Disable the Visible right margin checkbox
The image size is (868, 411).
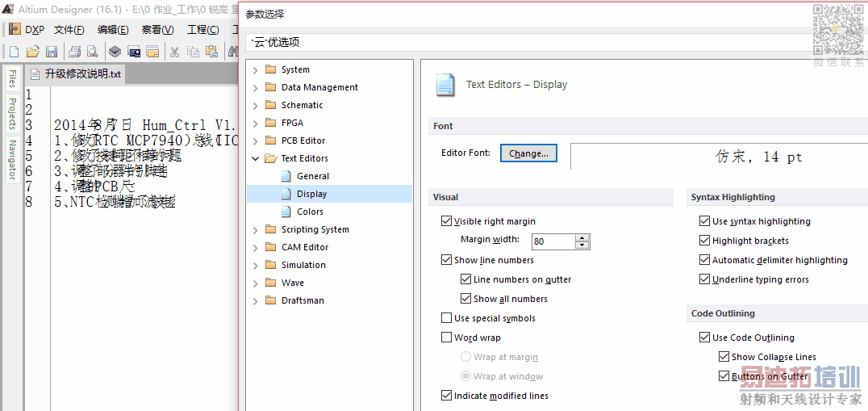447,221
